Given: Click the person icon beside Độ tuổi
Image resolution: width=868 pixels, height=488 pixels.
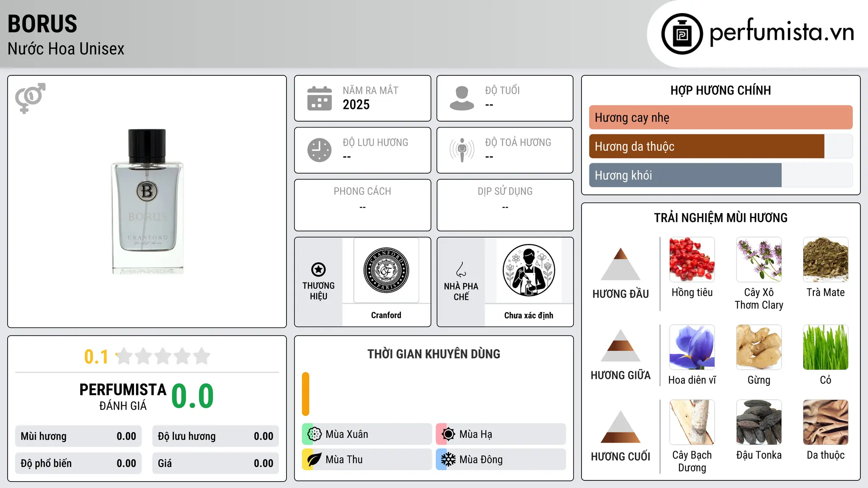Looking at the screenshot, I should [462, 98].
